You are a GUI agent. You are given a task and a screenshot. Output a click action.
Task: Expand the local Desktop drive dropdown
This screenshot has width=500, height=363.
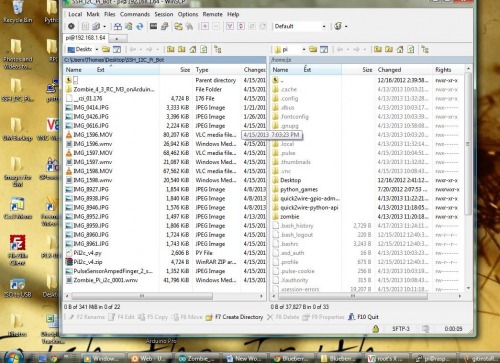[x=97, y=50]
